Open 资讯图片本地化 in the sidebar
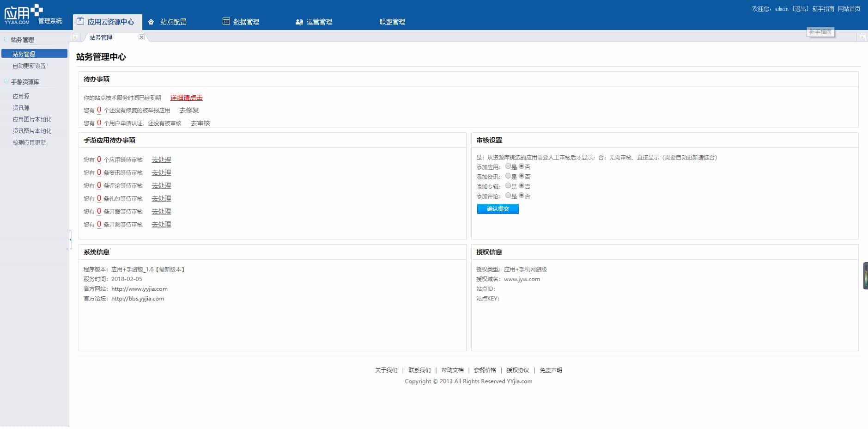 32,131
